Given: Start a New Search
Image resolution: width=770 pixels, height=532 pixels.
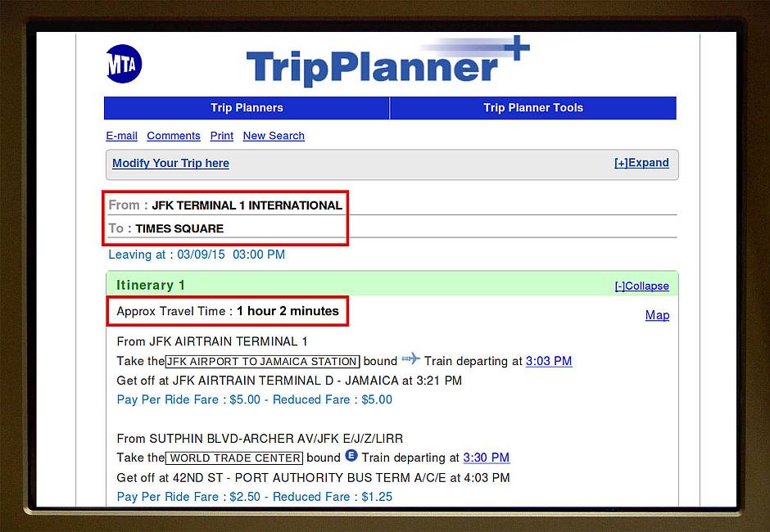Looking at the screenshot, I should pyautogui.click(x=274, y=136).
